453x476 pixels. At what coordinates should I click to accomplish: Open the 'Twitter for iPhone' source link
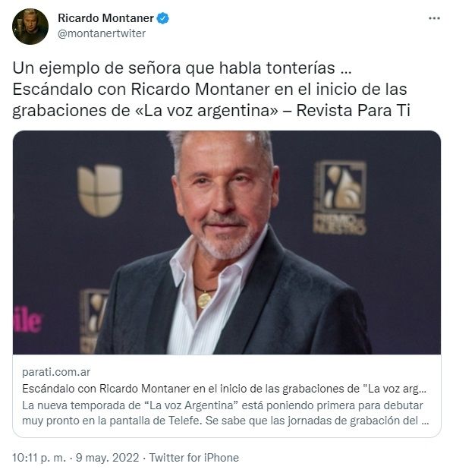tap(194, 458)
